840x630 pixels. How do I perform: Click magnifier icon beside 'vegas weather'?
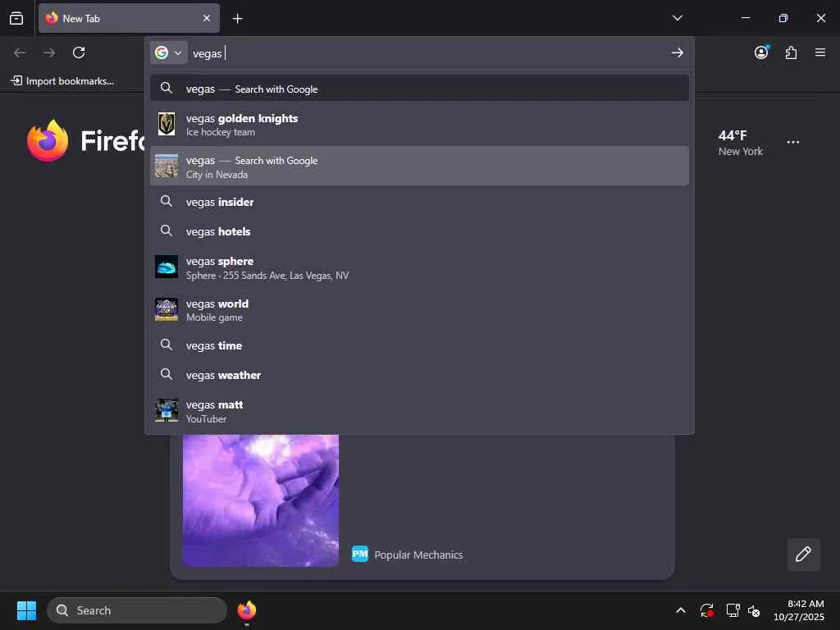167,374
